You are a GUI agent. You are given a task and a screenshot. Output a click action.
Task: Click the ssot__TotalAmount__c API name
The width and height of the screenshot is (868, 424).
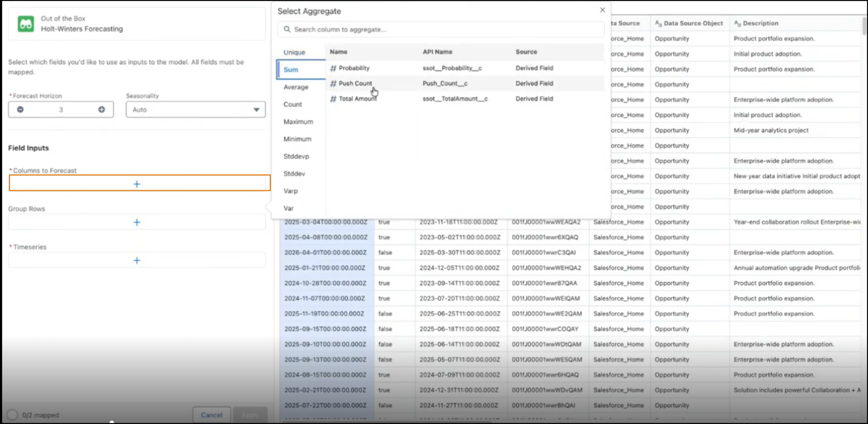click(455, 99)
